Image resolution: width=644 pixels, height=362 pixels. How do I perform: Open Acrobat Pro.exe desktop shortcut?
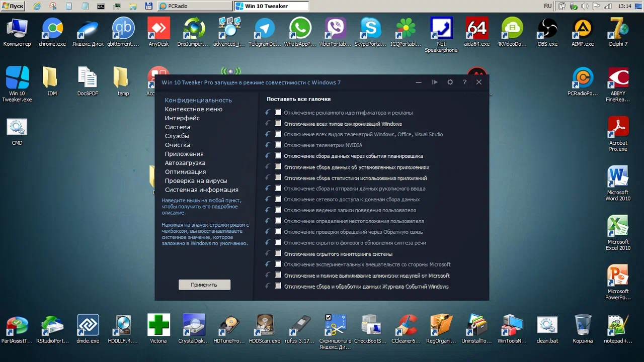pos(618,134)
